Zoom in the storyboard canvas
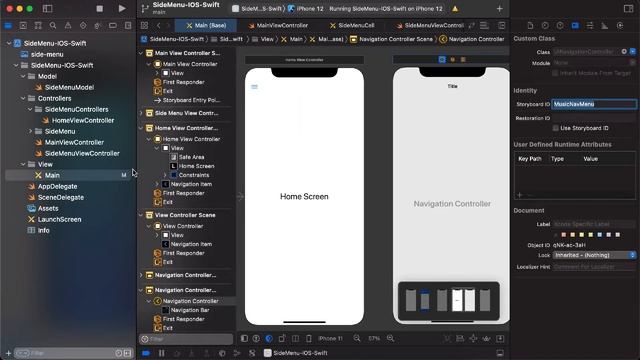The height and width of the screenshot is (360, 640). [391, 338]
